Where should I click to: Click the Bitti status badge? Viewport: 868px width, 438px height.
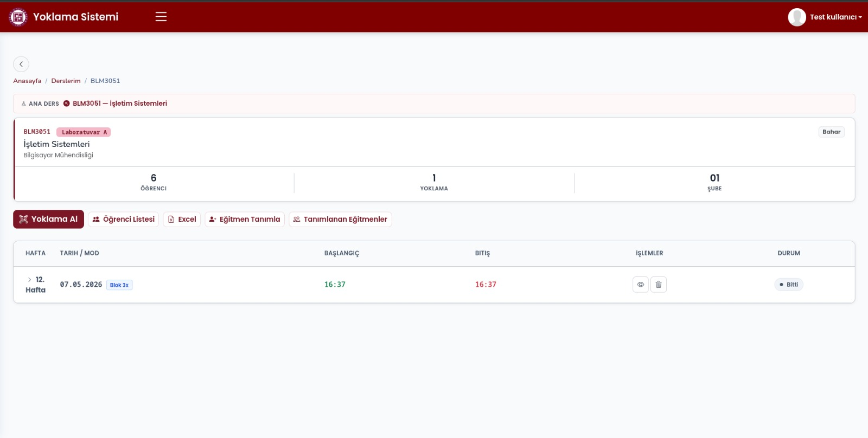coord(789,285)
